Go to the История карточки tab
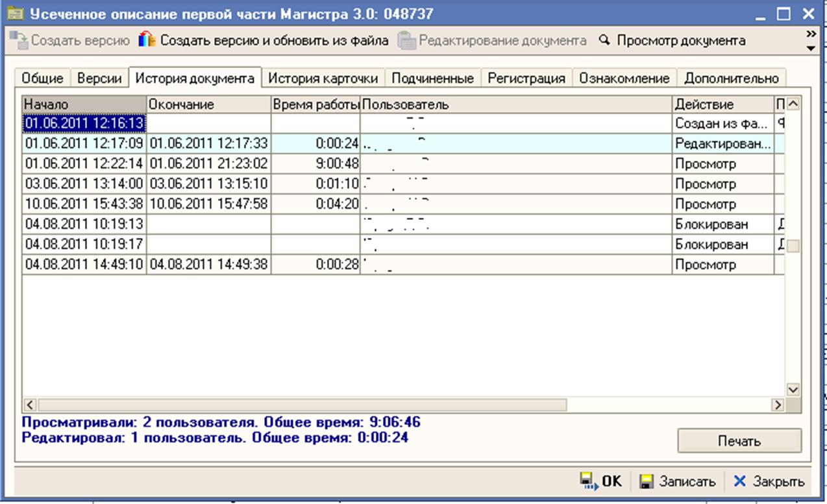 point(323,78)
